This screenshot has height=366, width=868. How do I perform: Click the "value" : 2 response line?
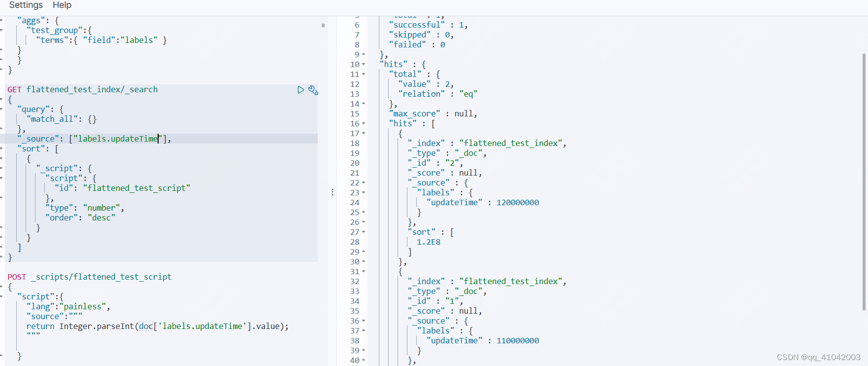(x=426, y=84)
